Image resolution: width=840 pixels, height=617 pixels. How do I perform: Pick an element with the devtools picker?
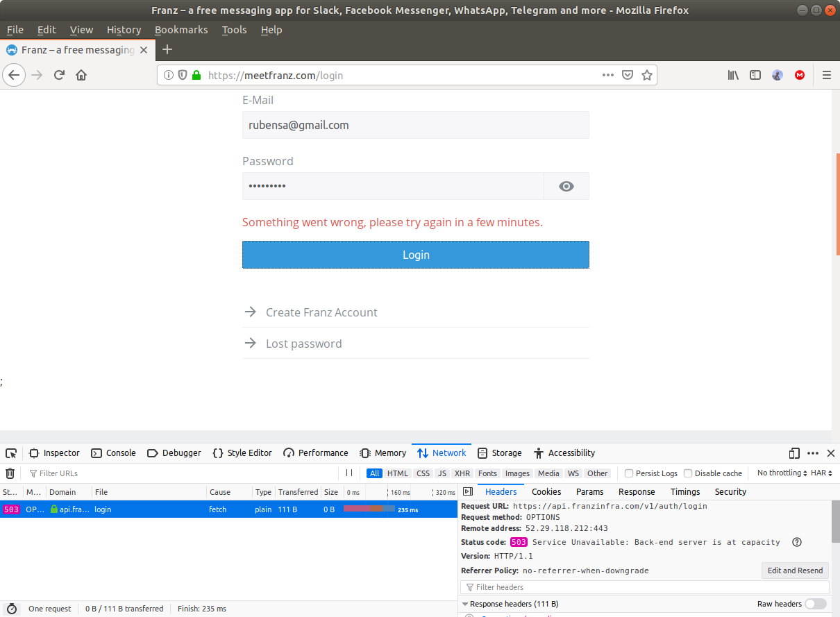click(11, 453)
